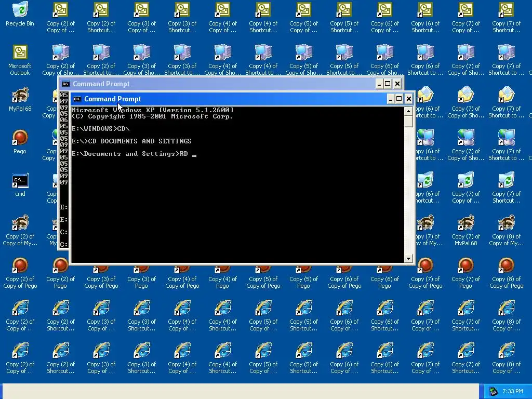The width and height of the screenshot is (532, 399).
Task: Select the Copy (8) of Copy of My... icon
Action: point(506,230)
